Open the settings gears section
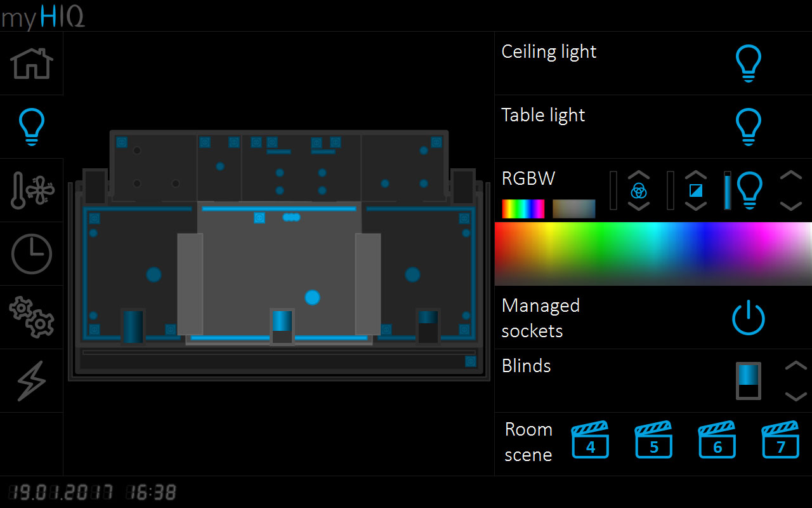This screenshot has width=812, height=508. point(32,317)
